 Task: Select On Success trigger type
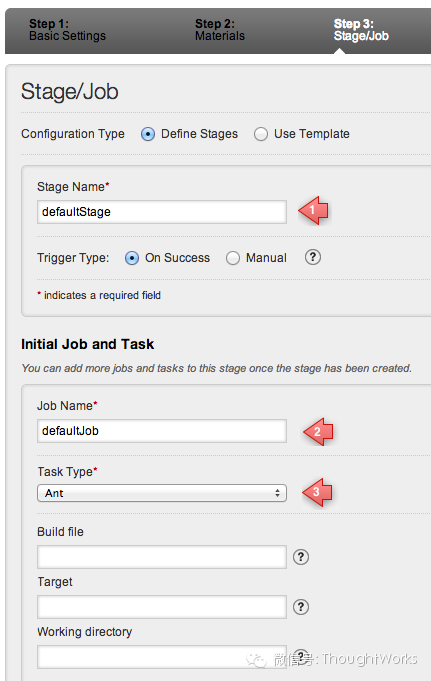pos(132,258)
